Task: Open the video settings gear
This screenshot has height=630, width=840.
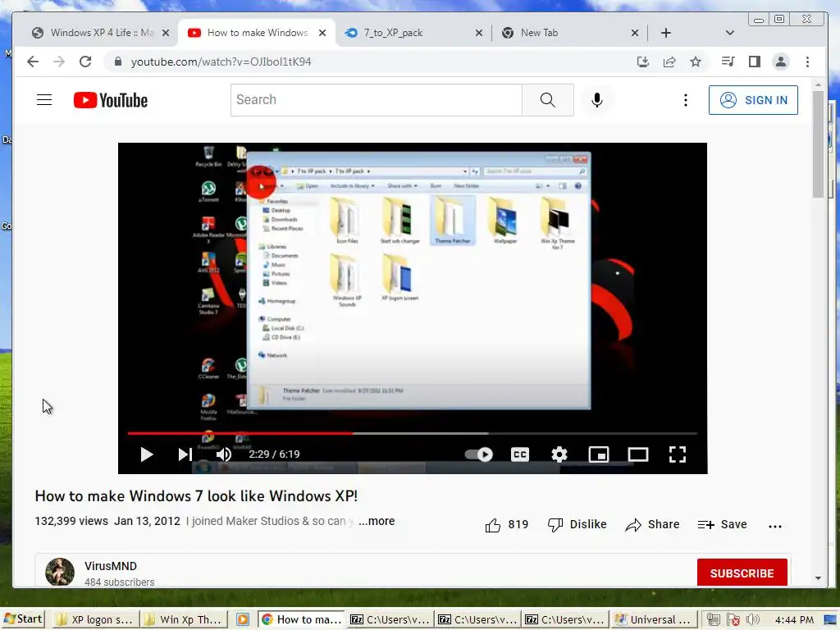Action: (x=559, y=454)
